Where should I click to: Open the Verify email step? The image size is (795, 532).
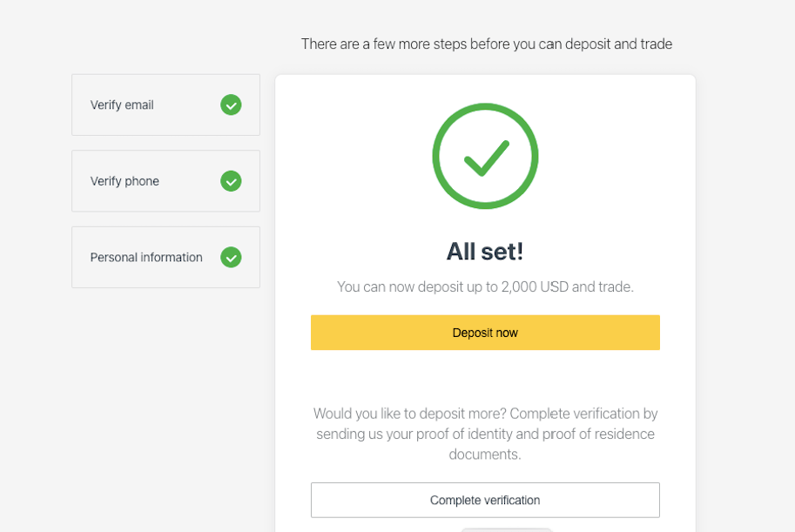point(165,104)
